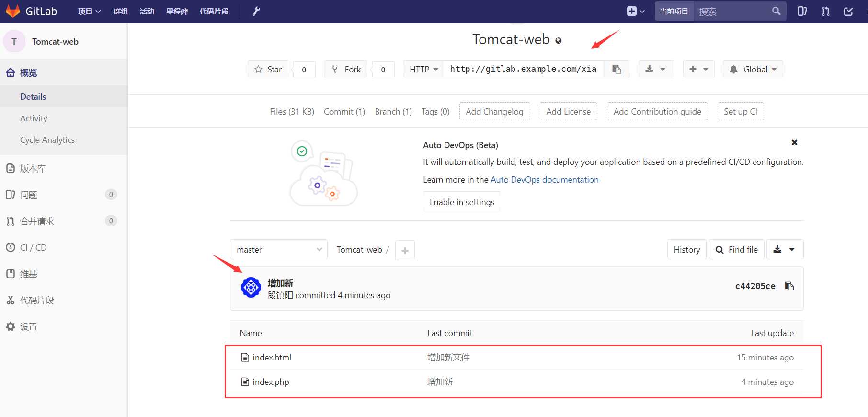868x417 pixels.
Task: Click the Add Changelog button
Action: 494,111
